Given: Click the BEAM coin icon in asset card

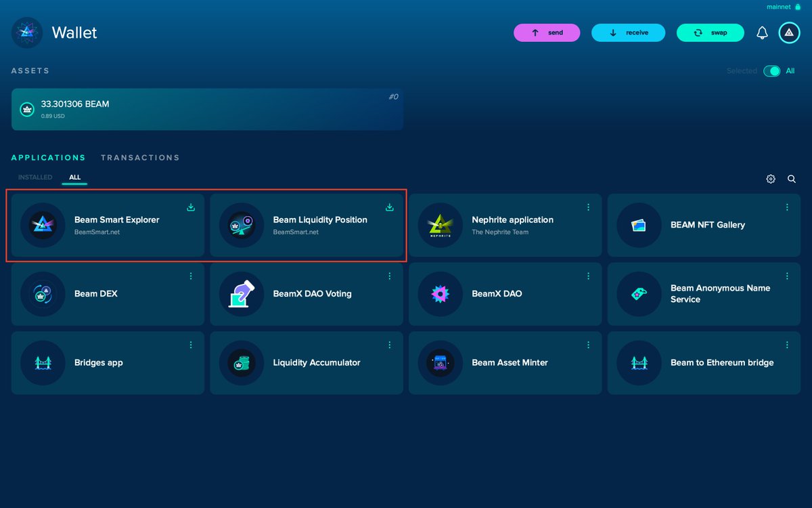Looking at the screenshot, I should pos(27,109).
